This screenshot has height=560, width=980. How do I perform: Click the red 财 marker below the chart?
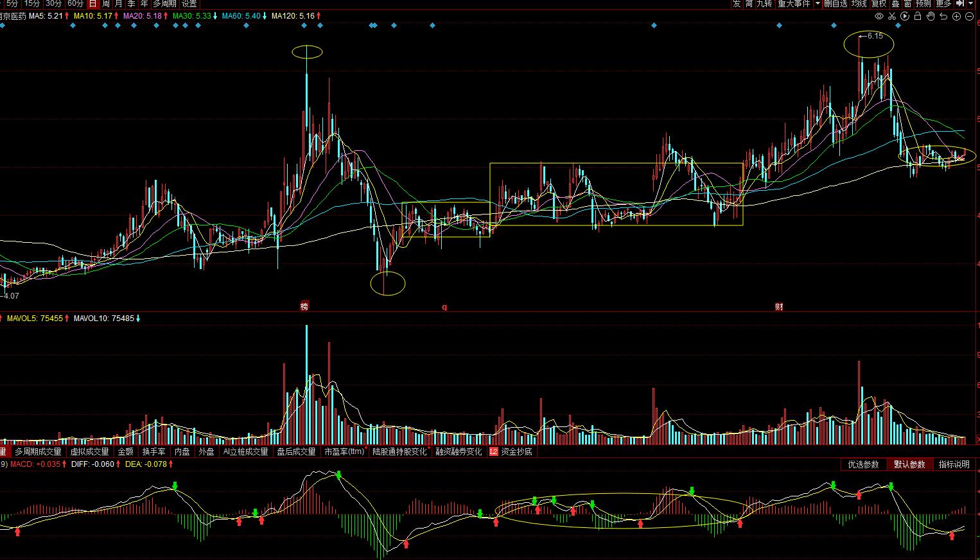click(779, 306)
